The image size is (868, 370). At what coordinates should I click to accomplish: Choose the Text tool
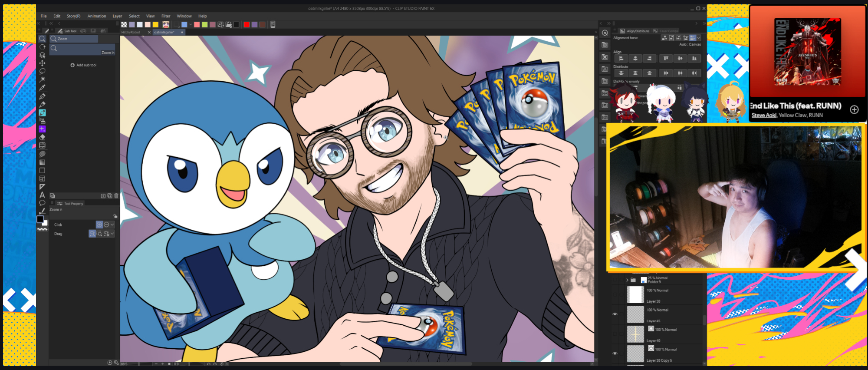point(42,195)
